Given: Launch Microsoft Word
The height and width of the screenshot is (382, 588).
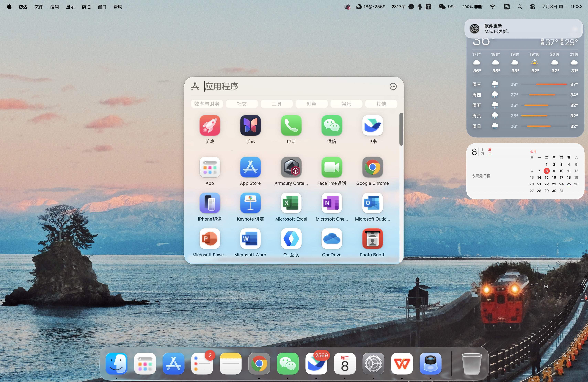Looking at the screenshot, I should click(x=250, y=239).
